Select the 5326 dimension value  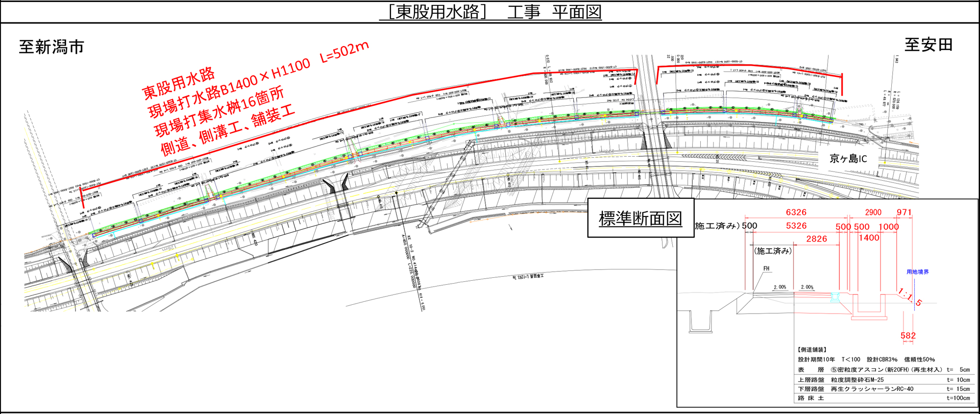click(796, 226)
